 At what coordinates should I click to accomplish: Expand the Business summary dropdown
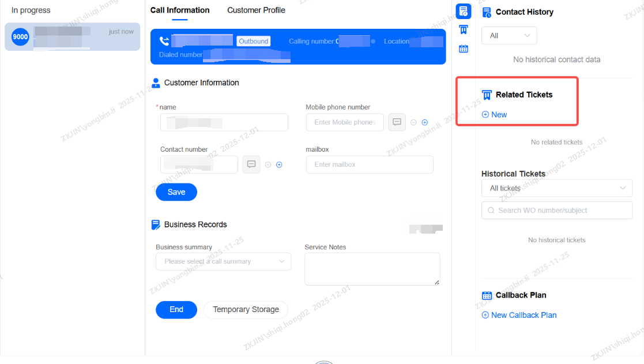[x=223, y=261]
